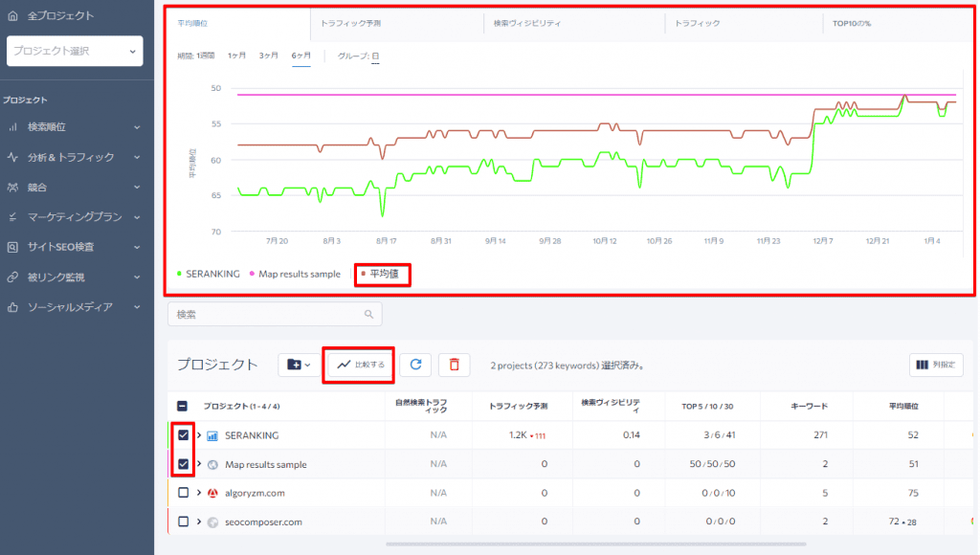The image size is (980, 555).
Task: Click into the 検索 search field
Action: (x=275, y=315)
